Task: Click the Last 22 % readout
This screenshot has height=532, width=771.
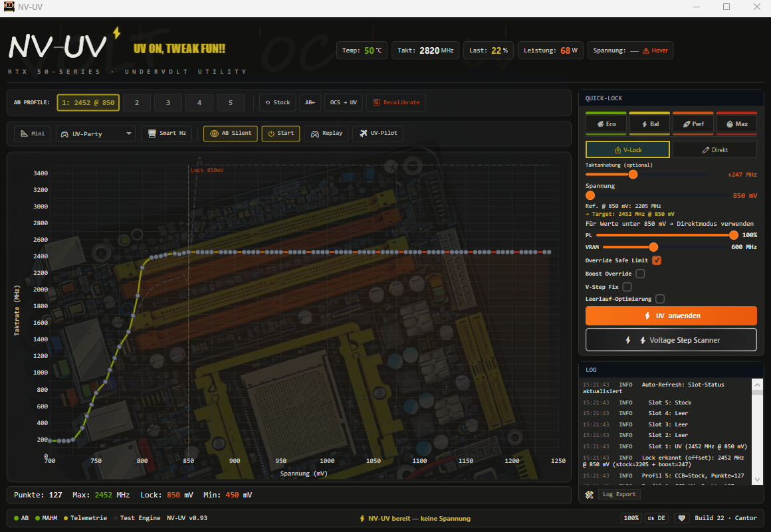Action: (489, 50)
